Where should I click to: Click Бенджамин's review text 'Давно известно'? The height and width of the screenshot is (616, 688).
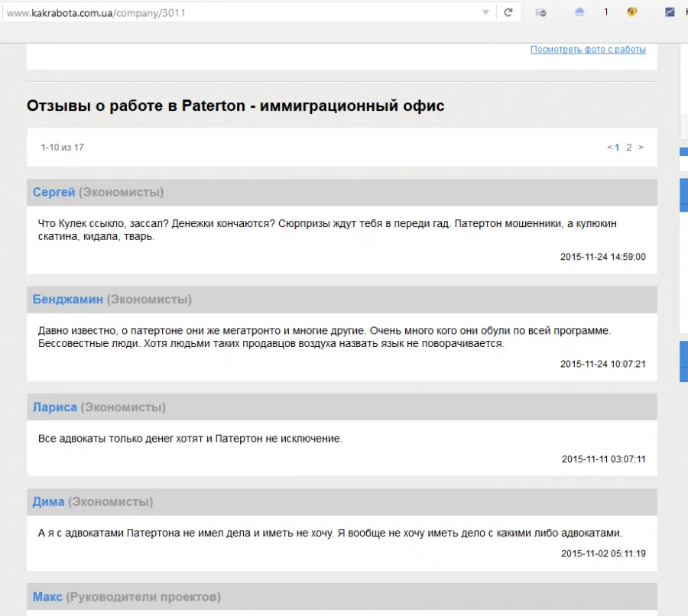[325, 337]
